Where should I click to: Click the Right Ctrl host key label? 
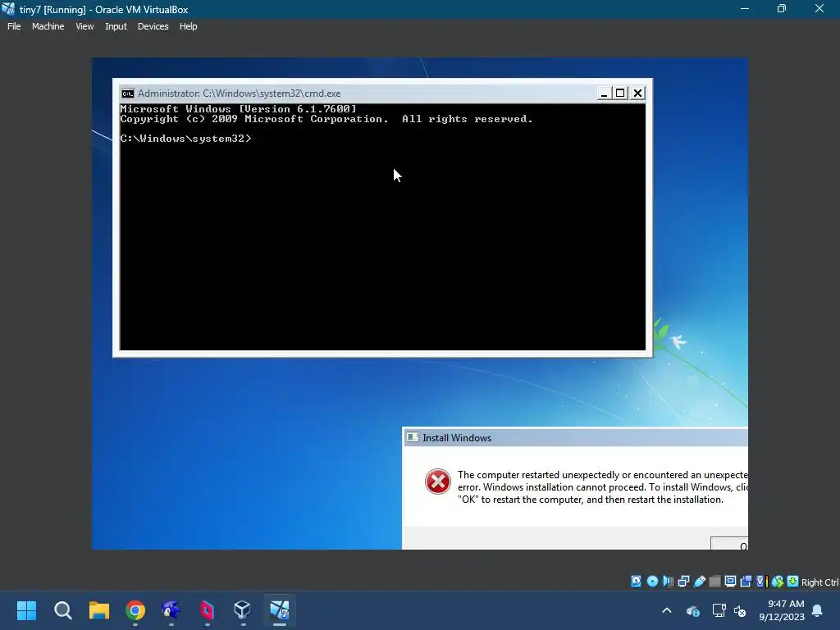click(819, 582)
